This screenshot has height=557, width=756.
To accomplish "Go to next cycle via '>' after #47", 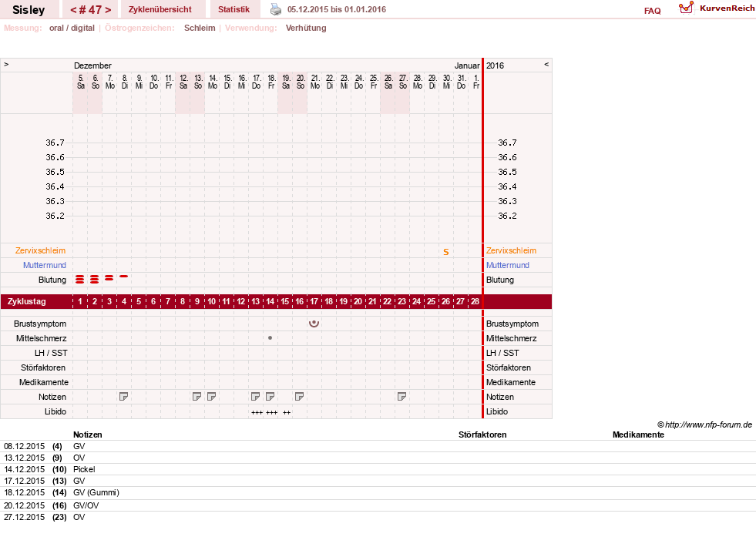I will pos(108,10).
